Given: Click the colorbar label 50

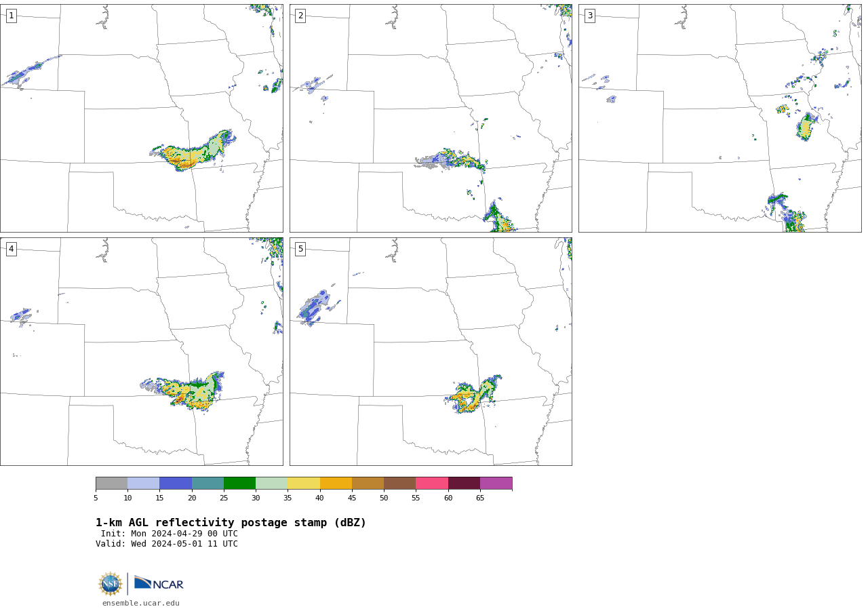Looking at the screenshot, I should [x=384, y=498].
